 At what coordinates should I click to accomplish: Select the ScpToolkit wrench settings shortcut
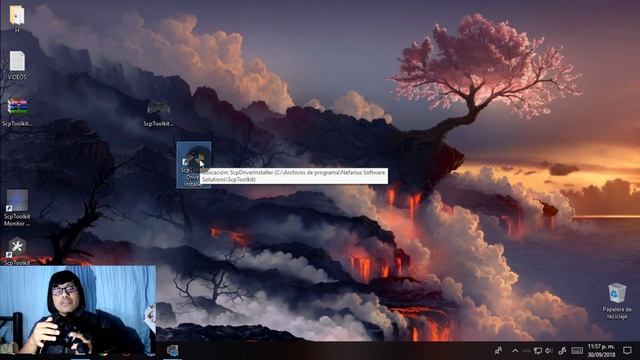pyautogui.click(x=17, y=251)
